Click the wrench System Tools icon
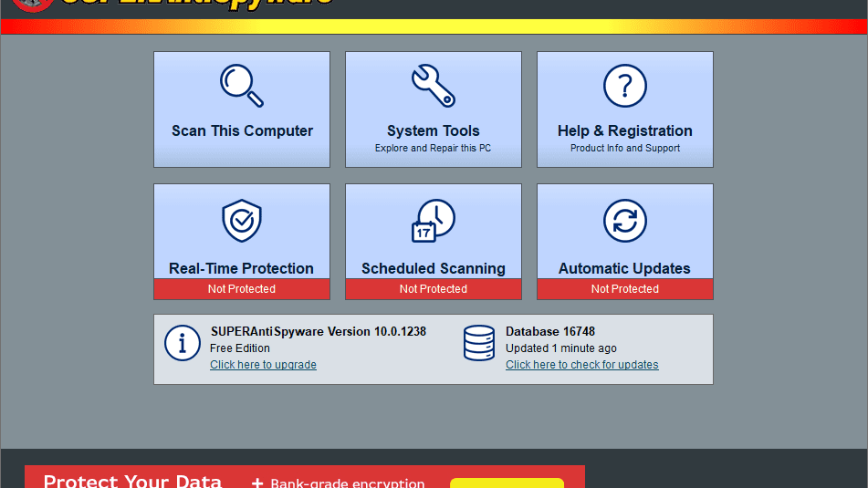This screenshot has width=868, height=488. pyautogui.click(x=434, y=86)
